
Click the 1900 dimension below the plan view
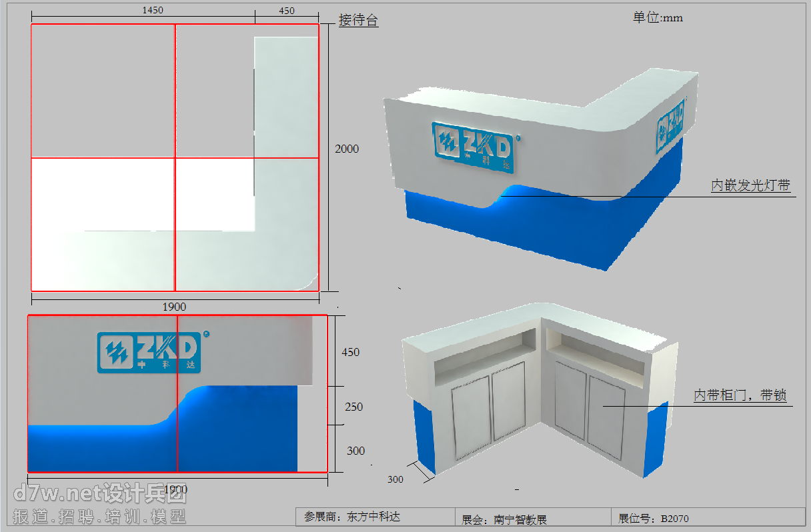[x=174, y=307]
